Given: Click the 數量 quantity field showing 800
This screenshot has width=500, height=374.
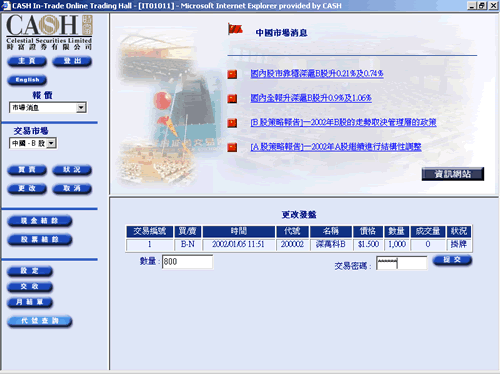Looking at the screenshot, I should point(187,262).
